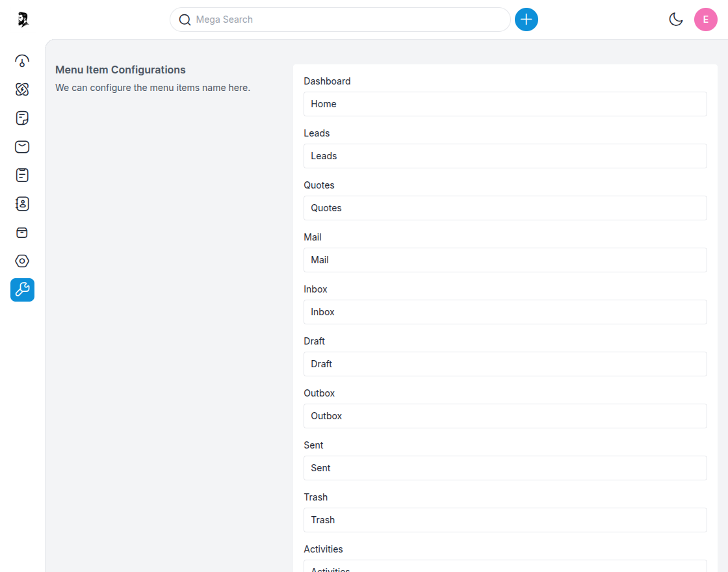The height and width of the screenshot is (572, 728).
Task: Open the Leads icon in sidebar
Action: tap(22, 89)
